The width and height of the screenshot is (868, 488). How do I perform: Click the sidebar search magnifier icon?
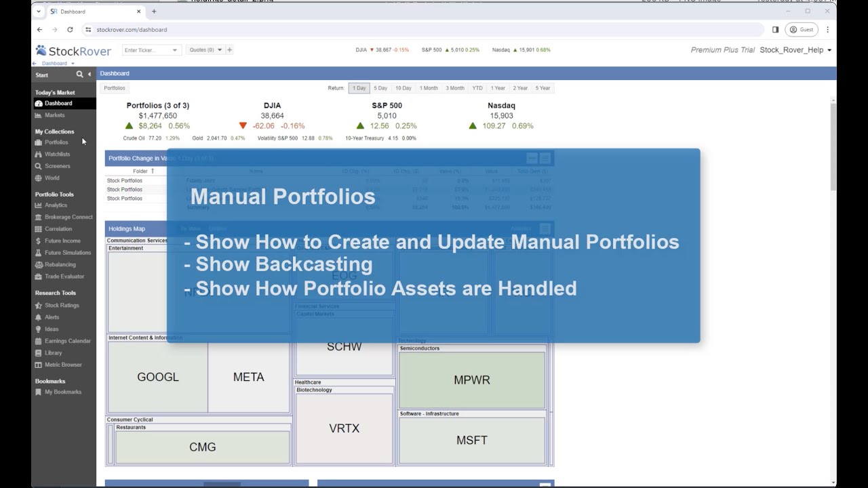click(79, 75)
